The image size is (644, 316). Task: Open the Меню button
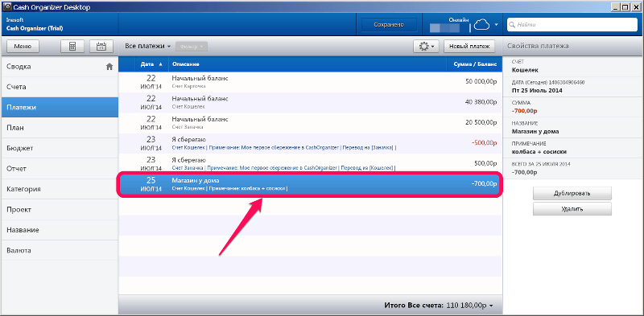pos(23,47)
